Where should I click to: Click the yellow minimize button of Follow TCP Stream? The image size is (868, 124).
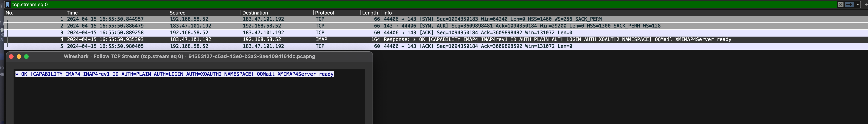[19, 57]
